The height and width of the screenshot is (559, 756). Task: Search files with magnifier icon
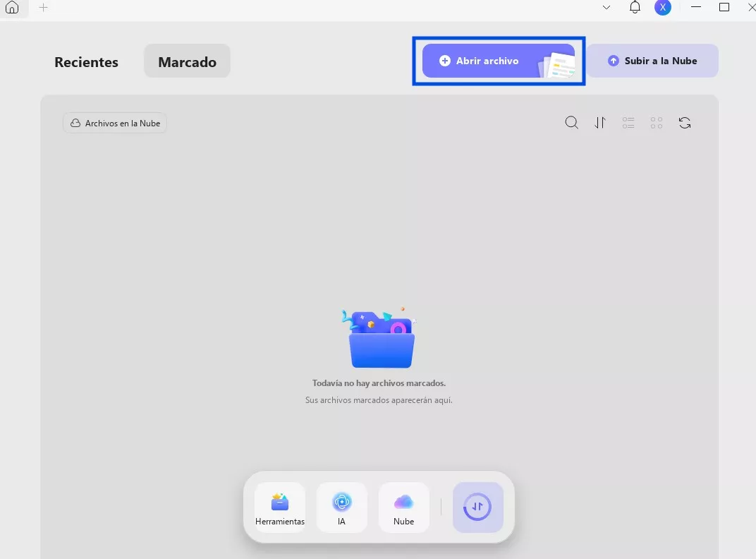571,123
